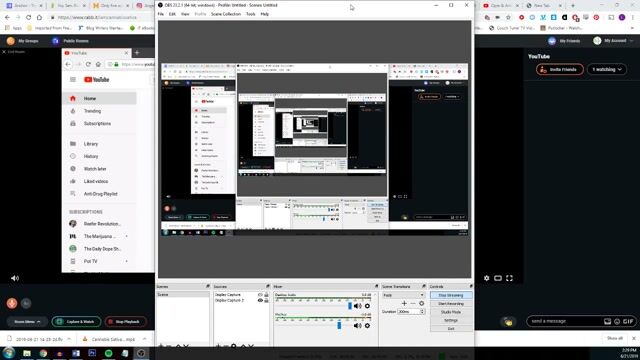Click Capture & Watch button
The height and width of the screenshot is (360, 640).
pos(76,322)
